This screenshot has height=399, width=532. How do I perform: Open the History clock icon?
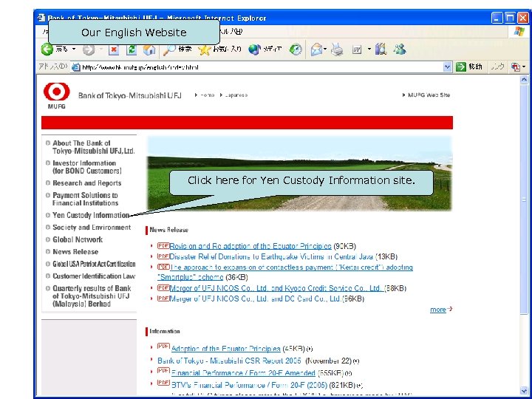click(x=296, y=50)
